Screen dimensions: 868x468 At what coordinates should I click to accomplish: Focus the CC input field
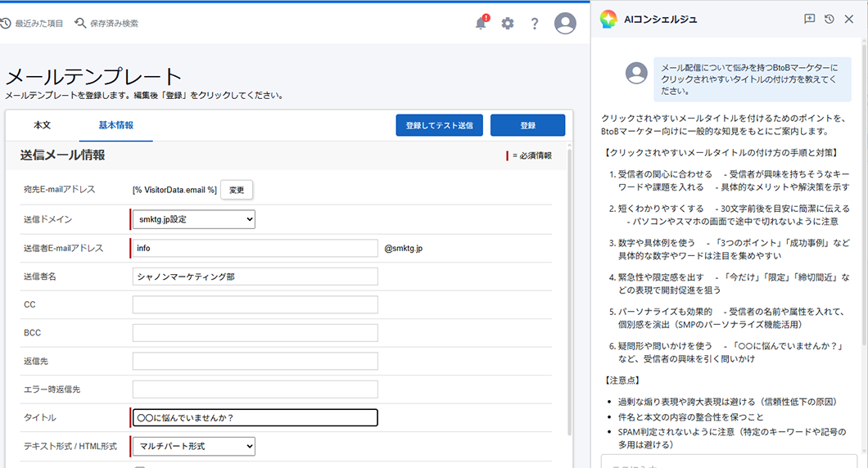click(255, 305)
